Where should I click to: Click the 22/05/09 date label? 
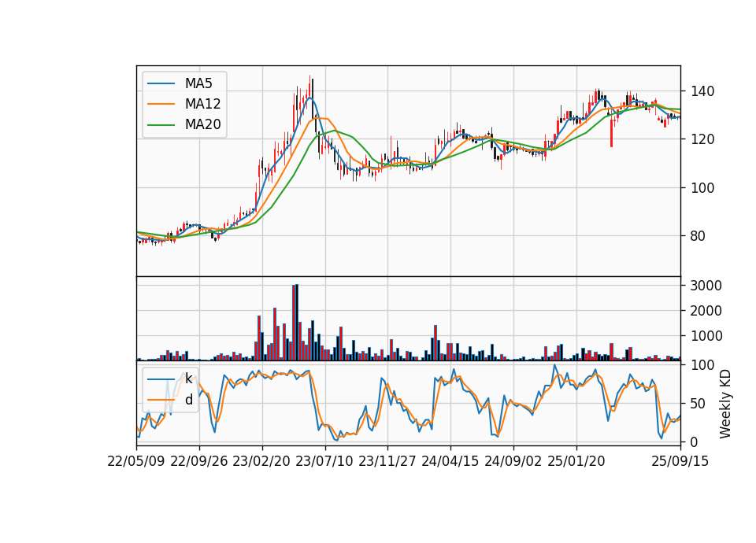click(x=136, y=461)
